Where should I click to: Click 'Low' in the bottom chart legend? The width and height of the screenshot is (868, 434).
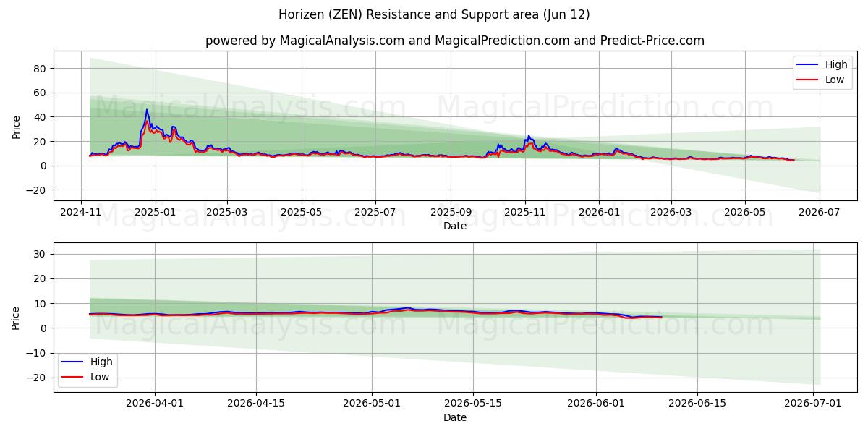point(100,377)
